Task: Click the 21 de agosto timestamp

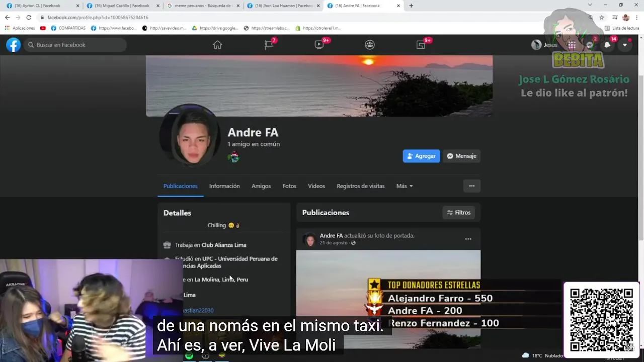Action: 334,243
